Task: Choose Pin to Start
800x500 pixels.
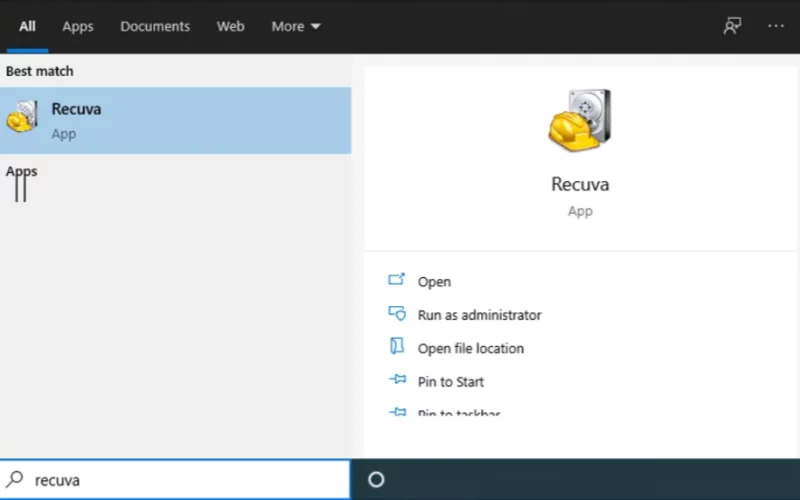Action: [x=451, y=382]
